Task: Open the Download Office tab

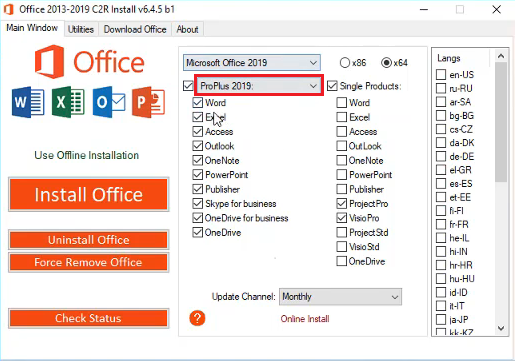Action: (x=135, y=29)
